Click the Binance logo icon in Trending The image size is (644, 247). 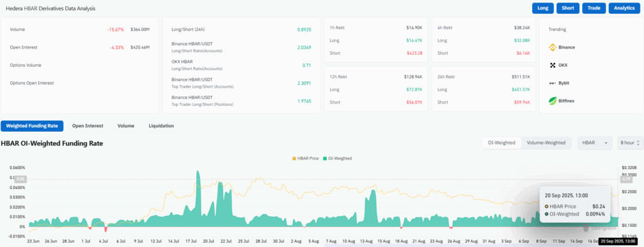(552, 47)
